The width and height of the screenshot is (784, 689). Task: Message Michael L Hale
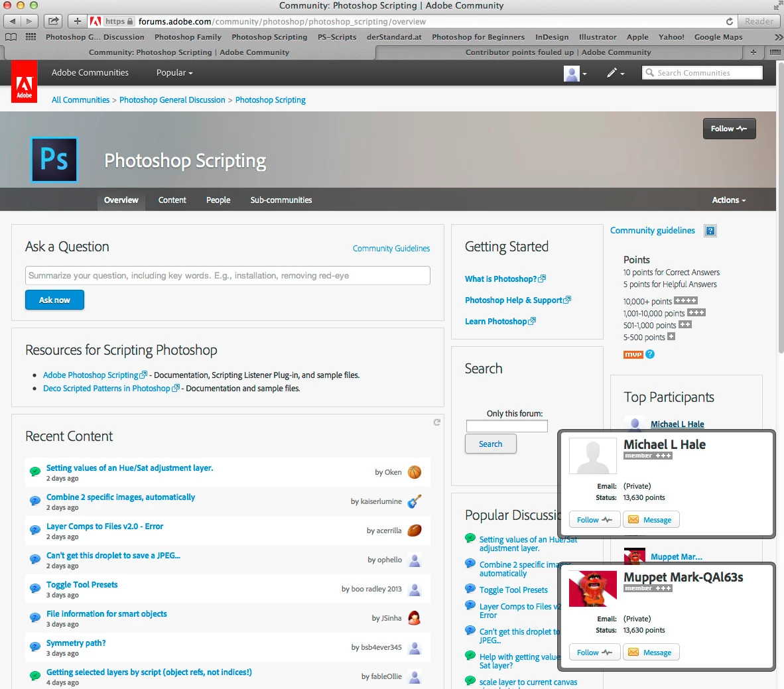click(651, 520)
